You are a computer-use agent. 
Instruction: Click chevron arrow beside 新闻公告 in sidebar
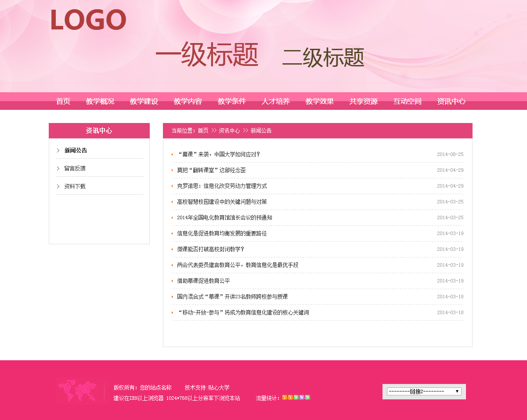point(58,150)
